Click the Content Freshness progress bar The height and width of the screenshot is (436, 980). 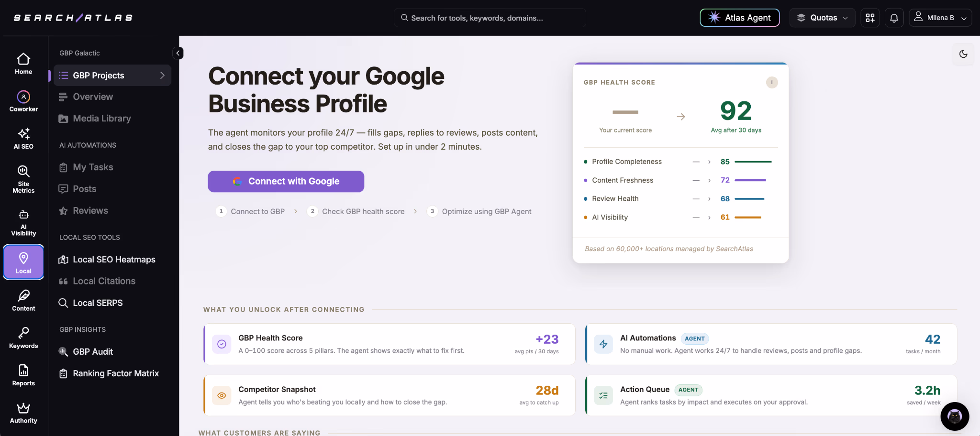(x=750, y=180)
